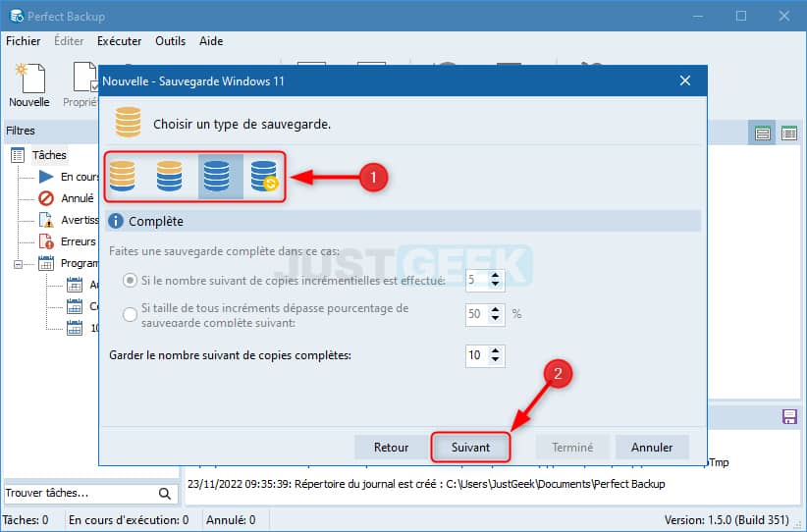Decrease the percentage spinner value 50
The width and height of the screenshot is (807, 532).
495,318
